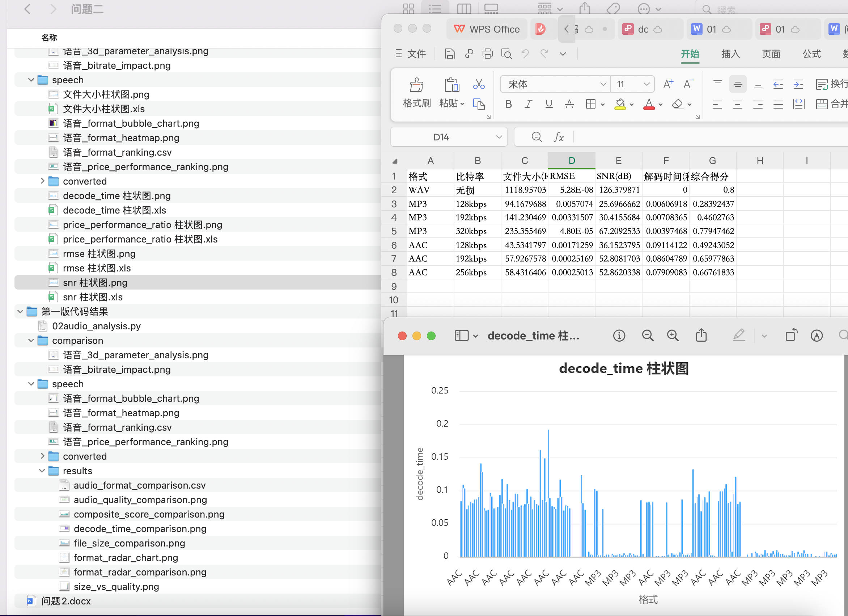The image size is (848, 616).
Task: Click the Zoom In magnifier in Preview
Action: click(x=673, y=336)
